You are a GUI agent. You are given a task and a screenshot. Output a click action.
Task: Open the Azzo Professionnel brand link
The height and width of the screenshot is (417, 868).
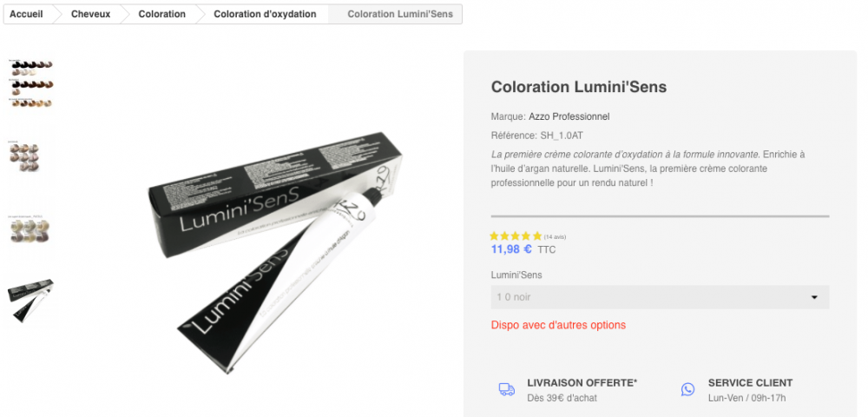pos(569,116)
